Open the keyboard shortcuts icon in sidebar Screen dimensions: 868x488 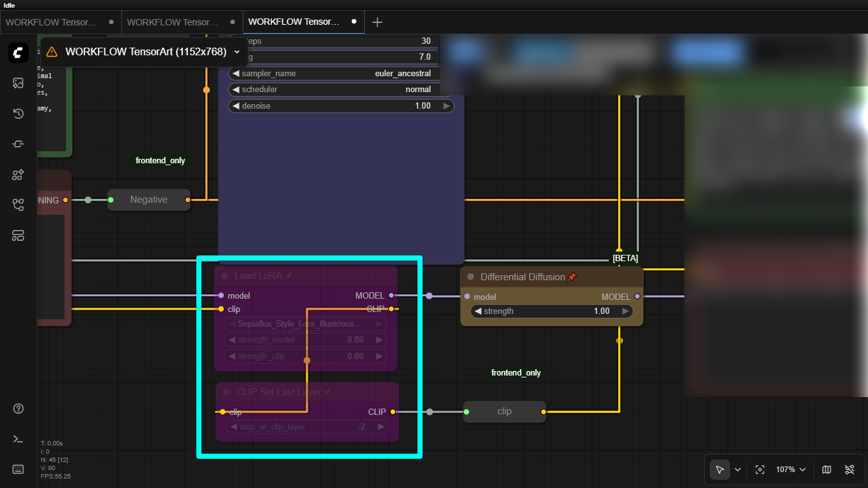18,469
